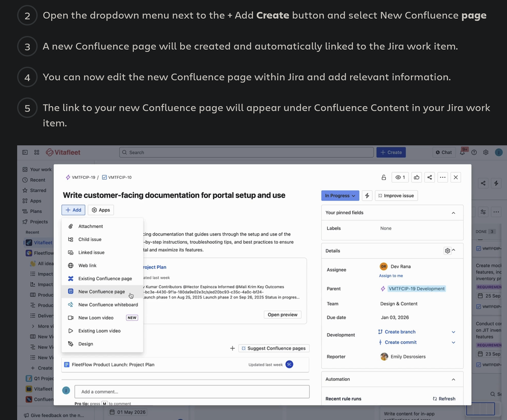Collapse the Automation section

pyautogui.click(x=453, y=379)
